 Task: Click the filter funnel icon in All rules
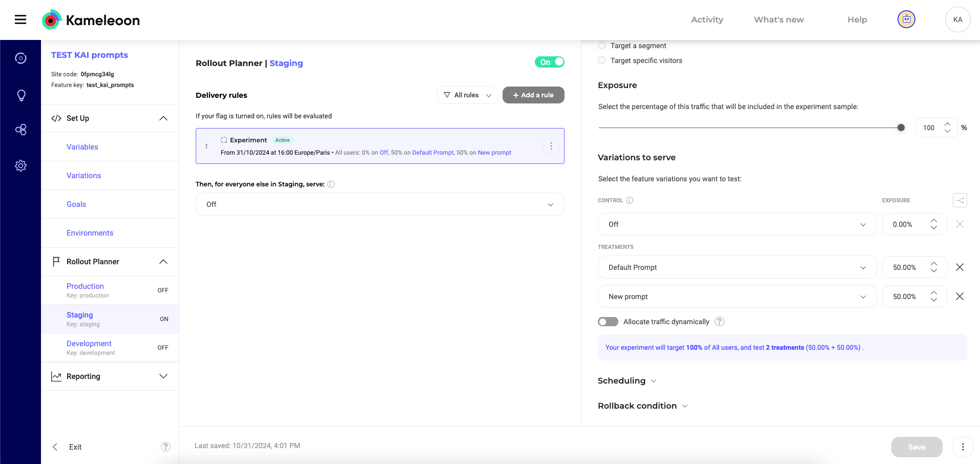point(447,95)
